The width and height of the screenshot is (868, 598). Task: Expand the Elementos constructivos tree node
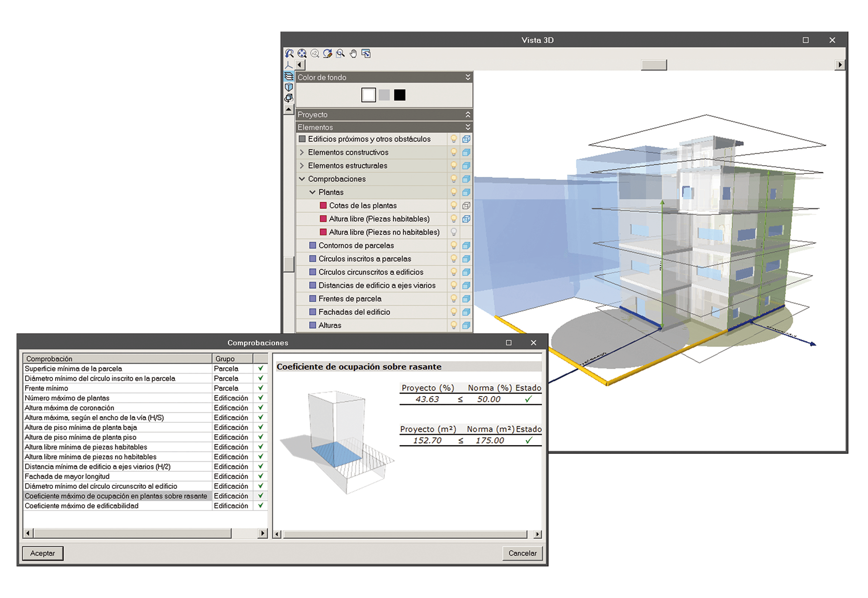302,152
